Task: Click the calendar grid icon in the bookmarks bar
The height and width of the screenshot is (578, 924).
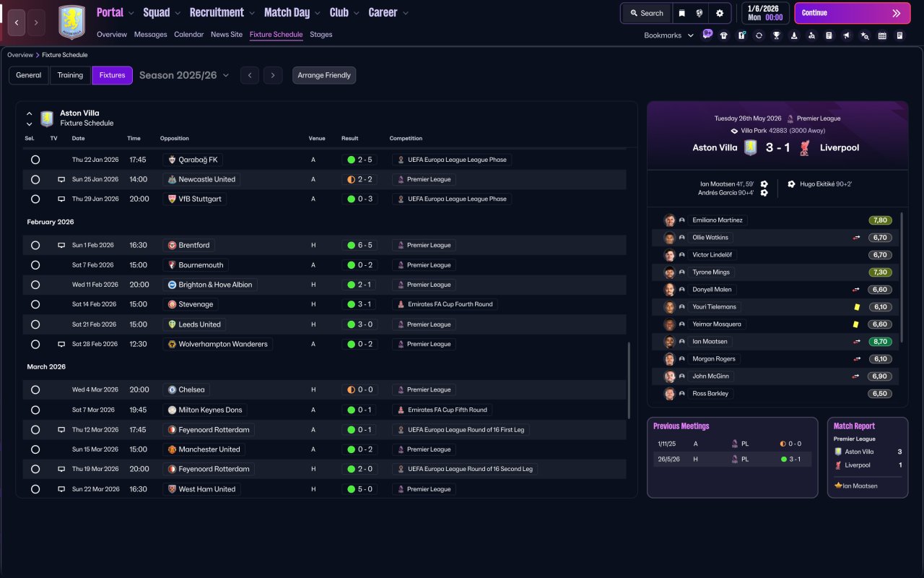Action: point(882,35)
